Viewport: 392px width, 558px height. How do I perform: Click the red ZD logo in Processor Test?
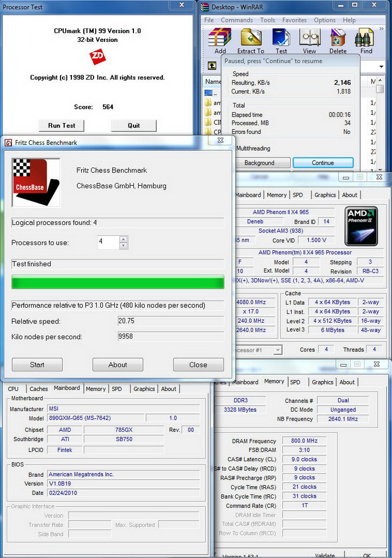tap(97, 57)
